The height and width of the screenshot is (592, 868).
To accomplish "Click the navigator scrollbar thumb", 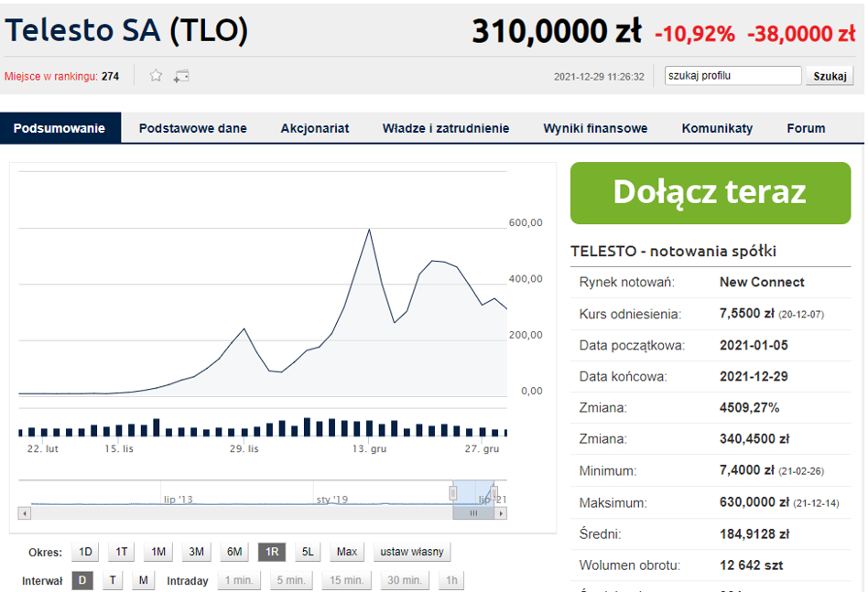I will (x=473, y=513).
